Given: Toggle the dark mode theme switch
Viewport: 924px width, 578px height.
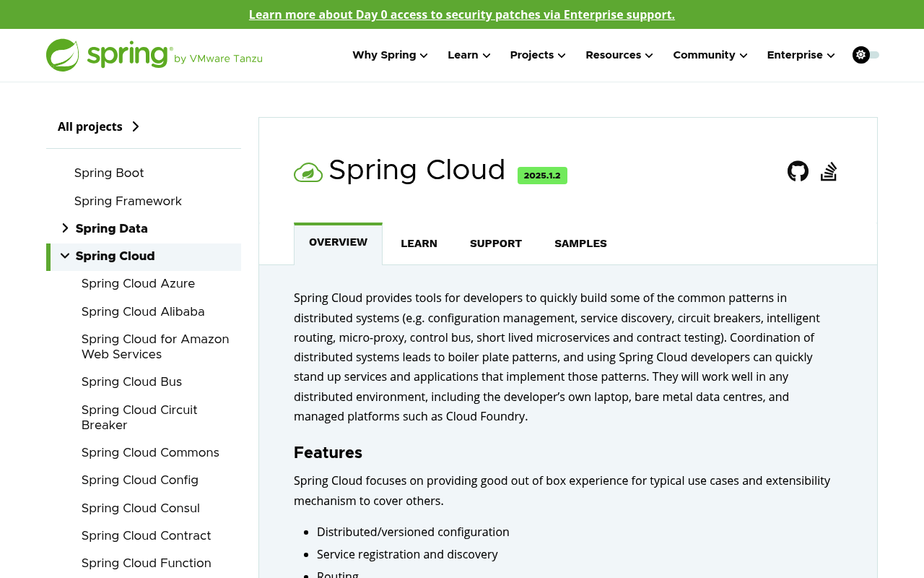Looking at the screenshot, I should 866,55.
